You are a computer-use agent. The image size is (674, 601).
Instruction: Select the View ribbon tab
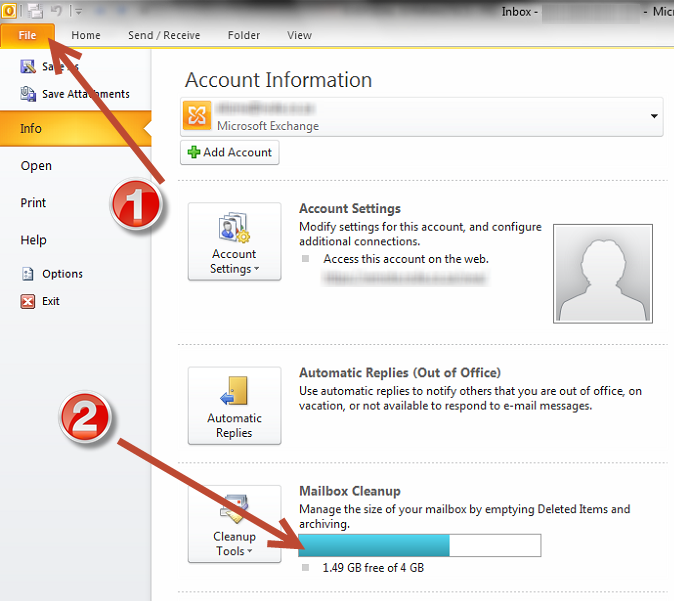click(299, 35)
